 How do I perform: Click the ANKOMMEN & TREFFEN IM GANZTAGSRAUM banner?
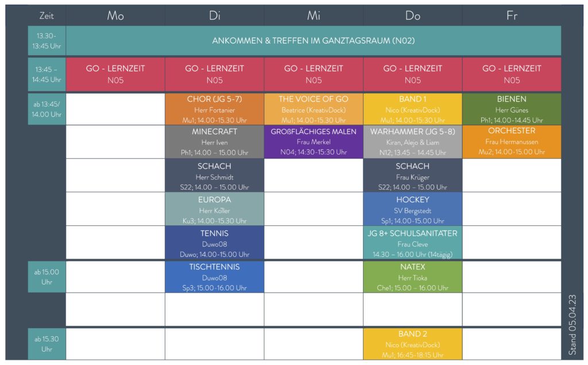(x=314, y=41)
